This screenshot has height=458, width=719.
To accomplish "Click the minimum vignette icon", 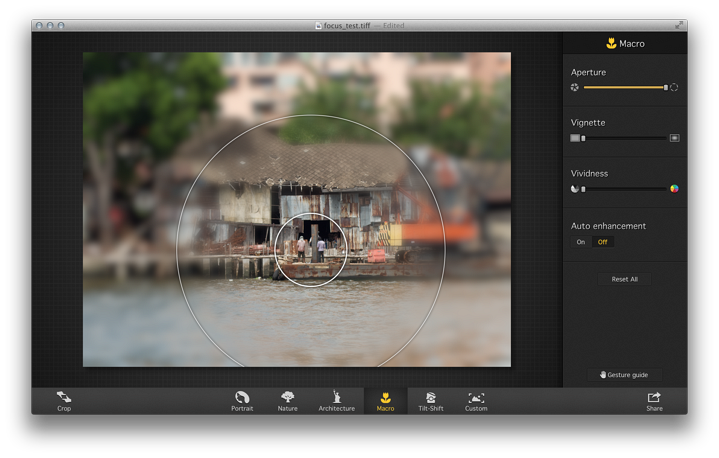I will click(x=575, y=138).
